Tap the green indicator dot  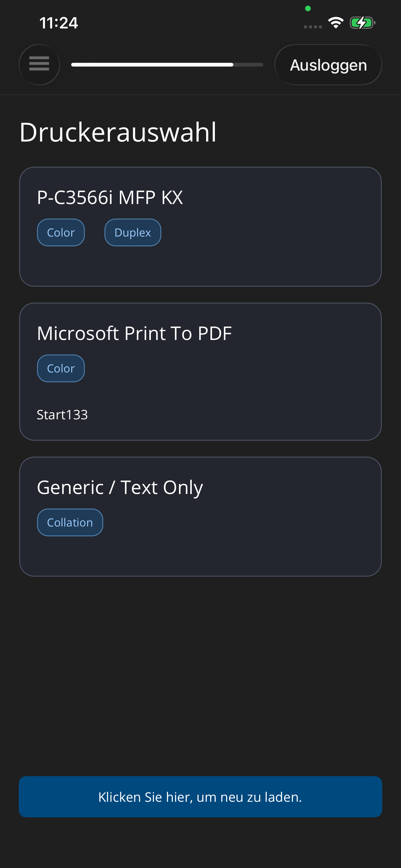pyautogui.click(x=308, y=8)
